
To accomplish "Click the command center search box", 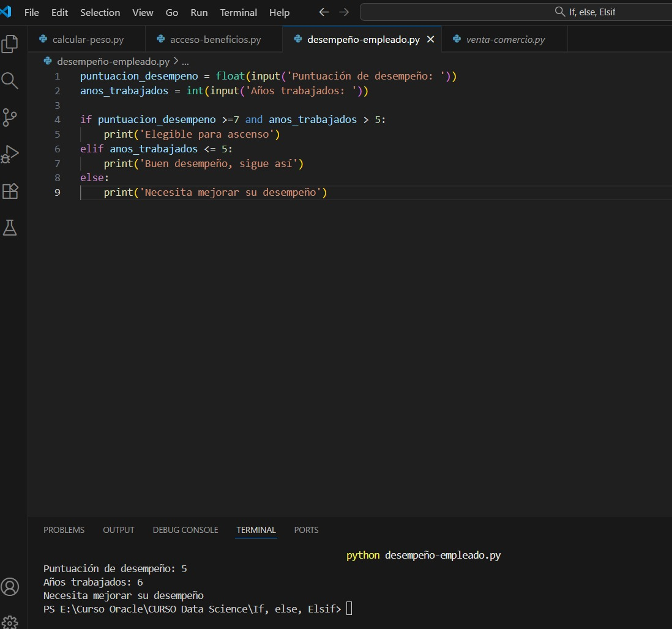I will (x=515, y=12).
